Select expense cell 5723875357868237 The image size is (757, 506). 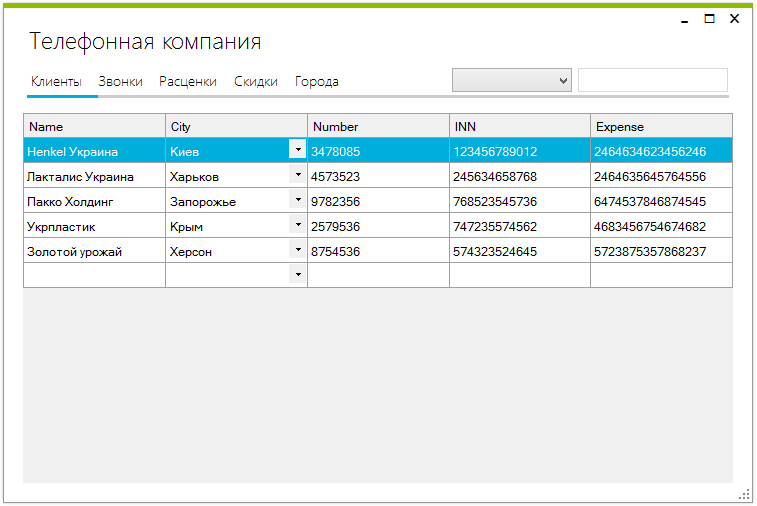[x=661, y=252]
